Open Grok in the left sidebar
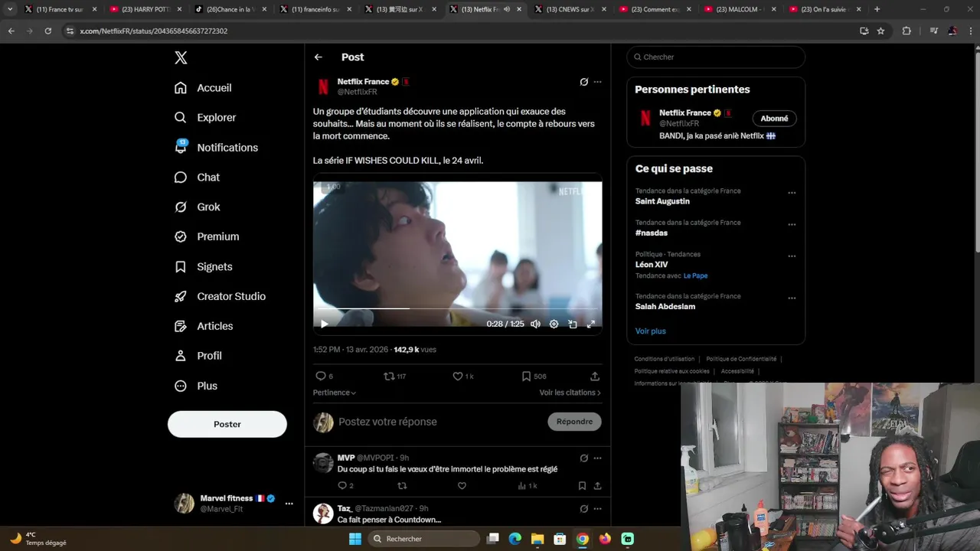Viewport: 980px width, 551px height. click(197, 207)
